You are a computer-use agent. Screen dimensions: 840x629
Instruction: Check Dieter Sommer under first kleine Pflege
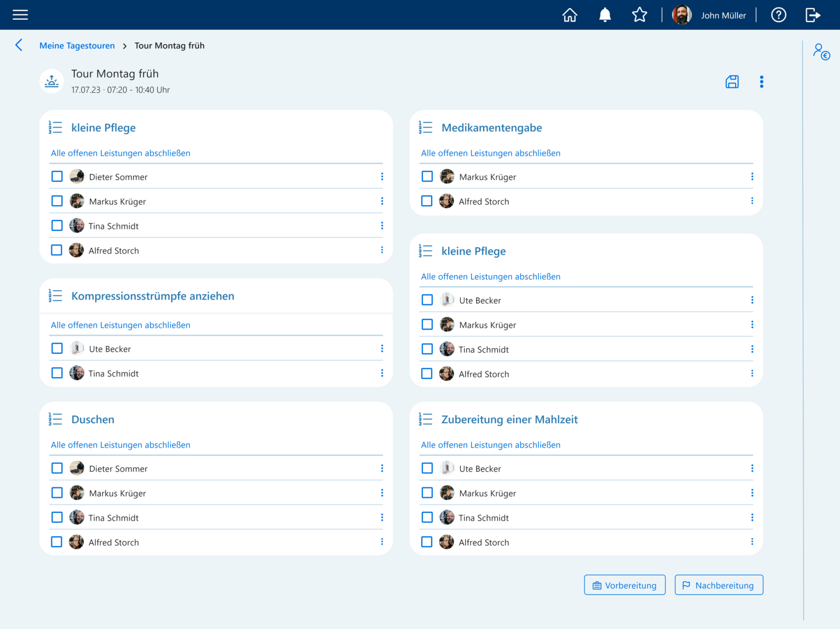pyautogui.click(x=57, y=177)
